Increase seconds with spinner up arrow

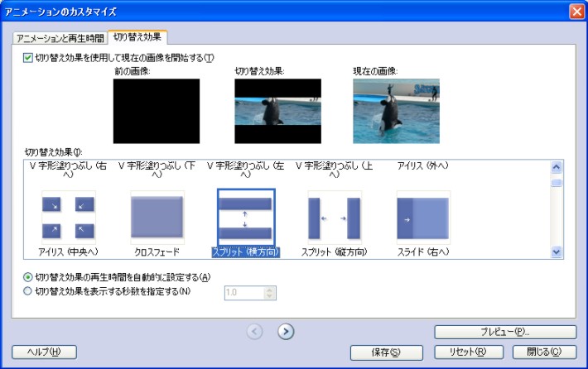click(x=269, y=290)
